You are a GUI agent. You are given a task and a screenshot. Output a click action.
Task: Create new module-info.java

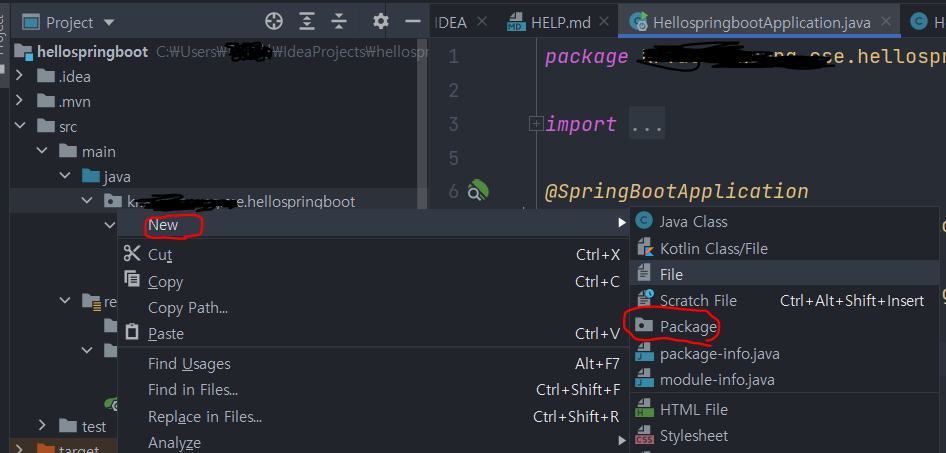(784, 380)
